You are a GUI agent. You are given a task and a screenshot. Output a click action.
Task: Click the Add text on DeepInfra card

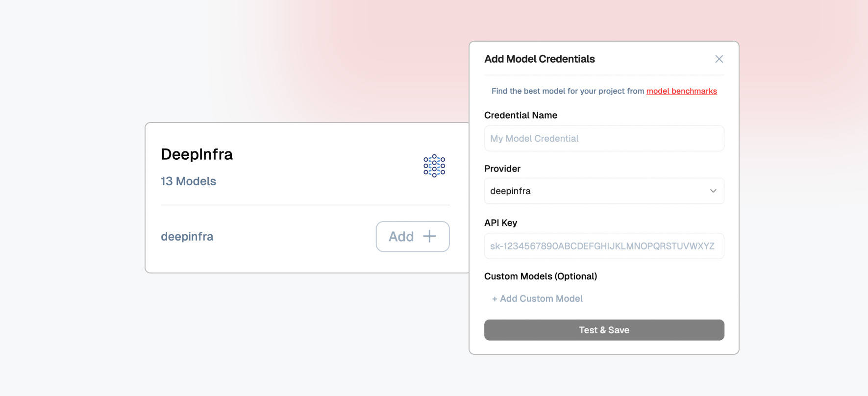[401, 237]
